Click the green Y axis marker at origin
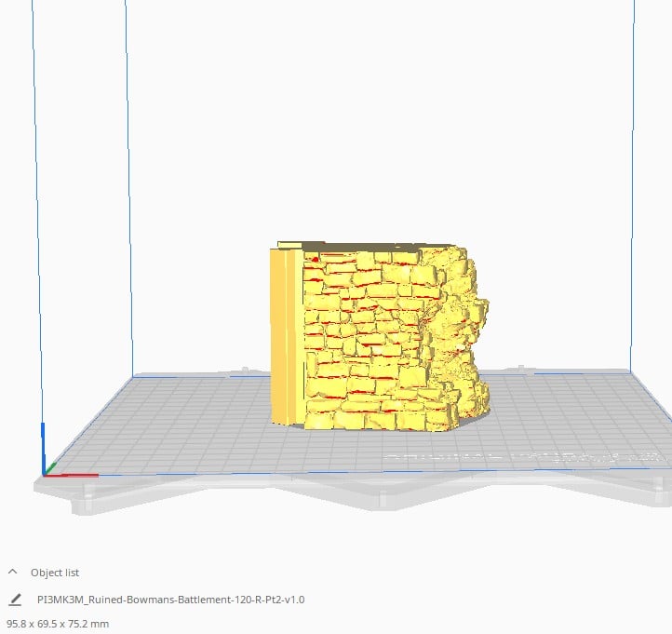The image size is (672, 634). [x=50, y=468]
